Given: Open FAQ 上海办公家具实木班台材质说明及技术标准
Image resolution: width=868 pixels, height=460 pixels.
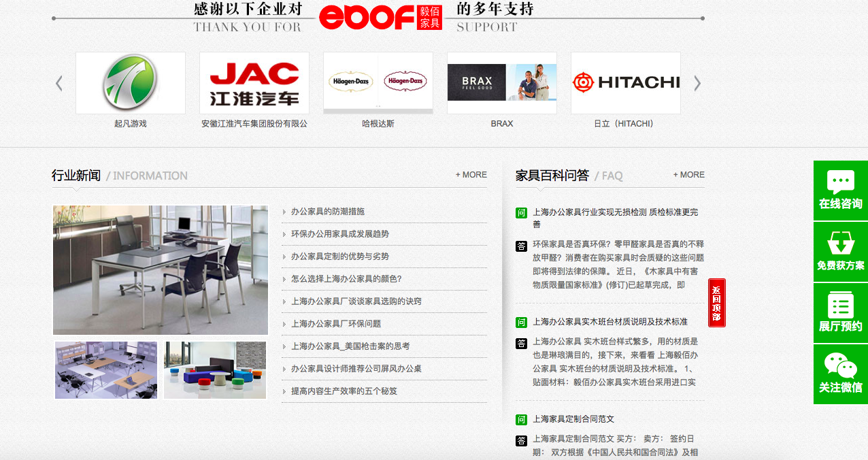Looking at the screenshot, I should [x=610, y=322].
